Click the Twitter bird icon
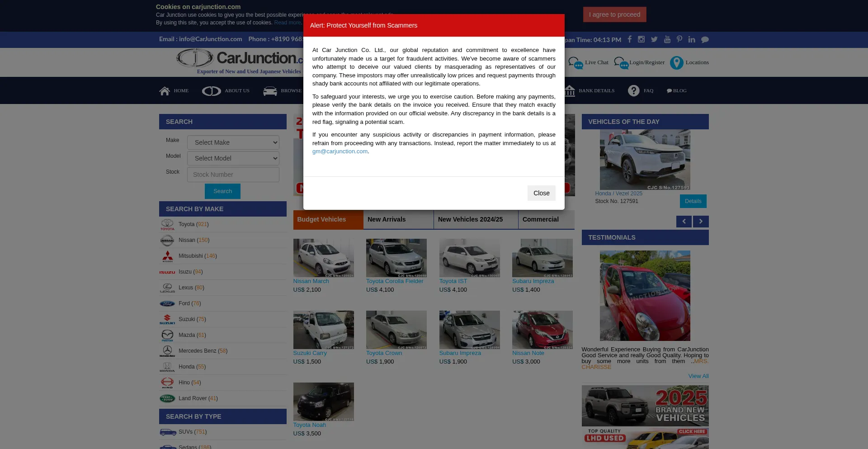 click(654, 39)
